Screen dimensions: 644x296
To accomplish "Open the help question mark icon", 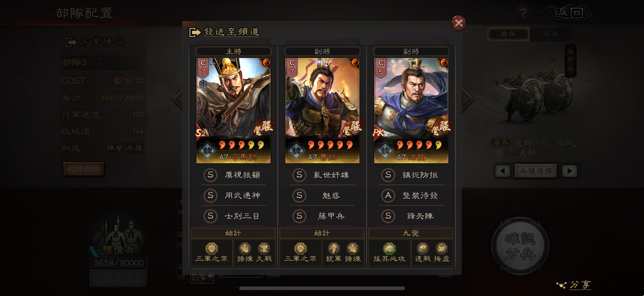I will 523,13.
